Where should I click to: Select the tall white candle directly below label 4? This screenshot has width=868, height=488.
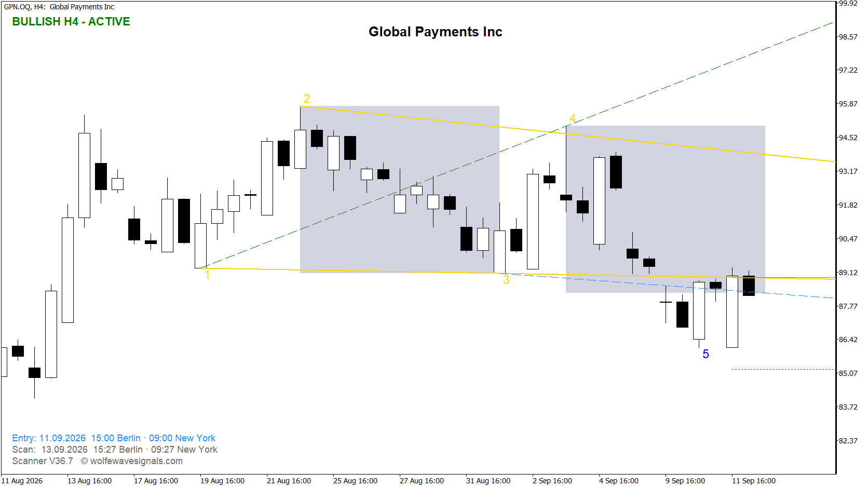(599, 201)
